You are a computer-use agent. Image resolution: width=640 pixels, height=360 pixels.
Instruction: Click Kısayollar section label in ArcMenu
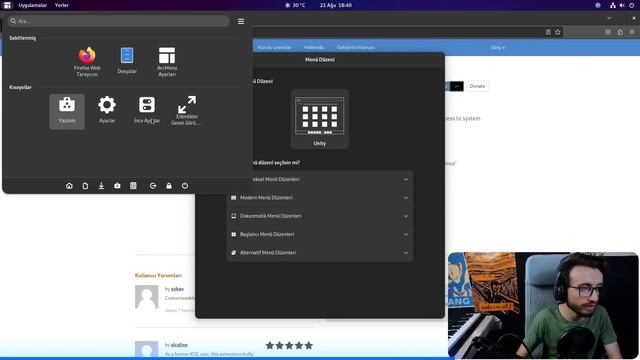pyautogui.click(x=20, y=87)
